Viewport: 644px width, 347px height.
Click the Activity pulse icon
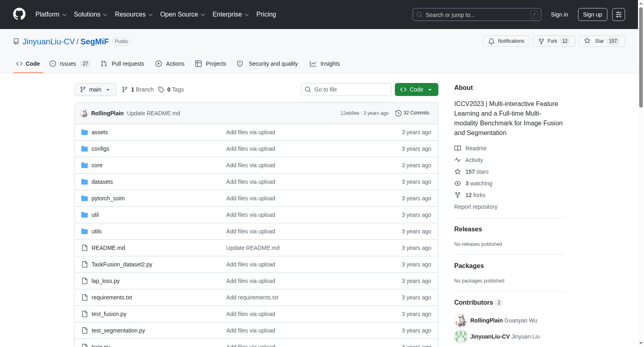(x=458, y=160)
